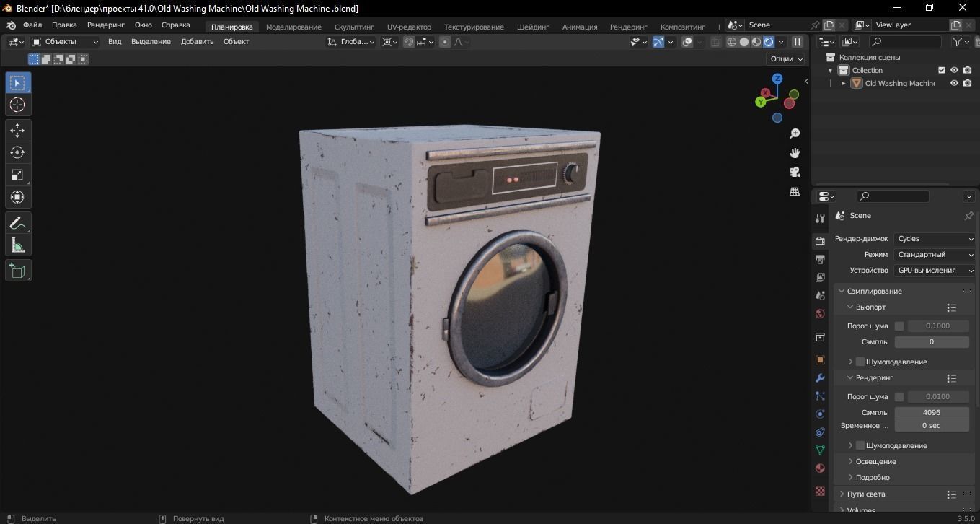Open the Tool properties tab
Screen dimensions: 980x524
[x=820, y=219]
